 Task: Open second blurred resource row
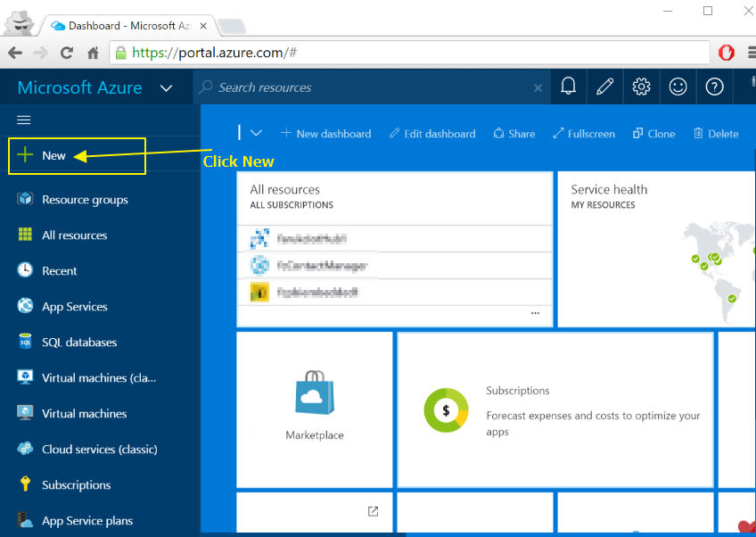tap(394, 265)
